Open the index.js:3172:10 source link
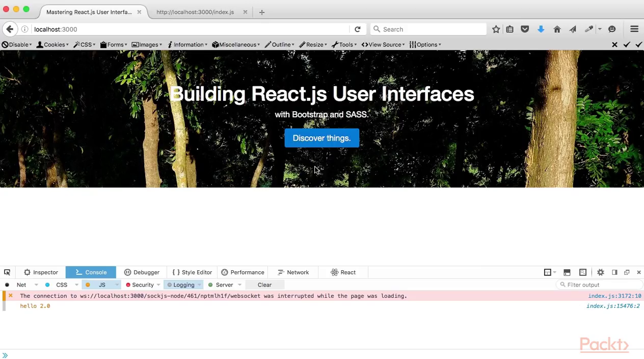This screenshot has width=644, height=359. point(614,296)
